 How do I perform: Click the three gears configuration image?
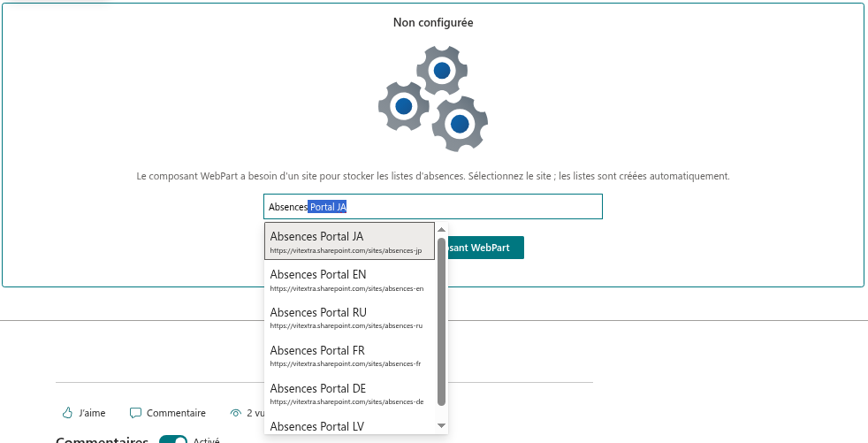coord(433,98)
